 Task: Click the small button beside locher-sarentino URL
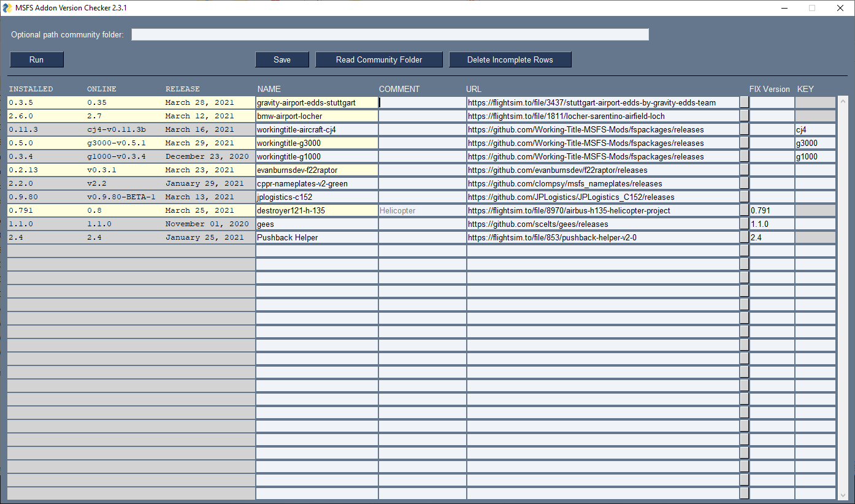(744, 116)
